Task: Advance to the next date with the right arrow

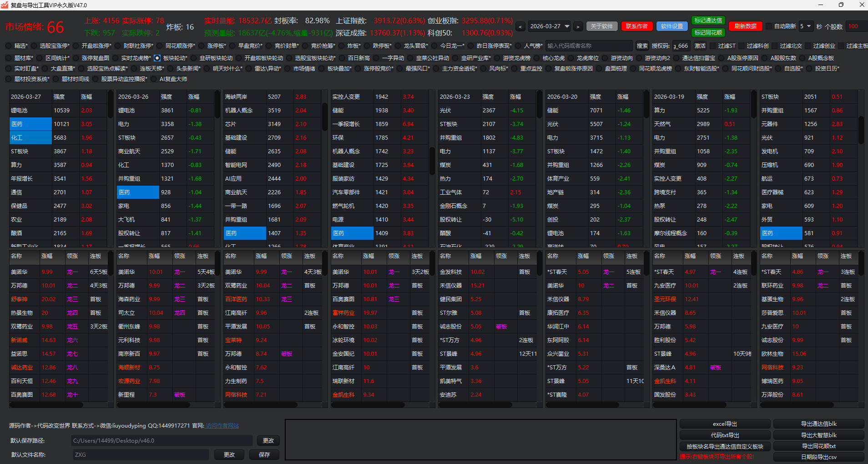Action: coord(578,27)
